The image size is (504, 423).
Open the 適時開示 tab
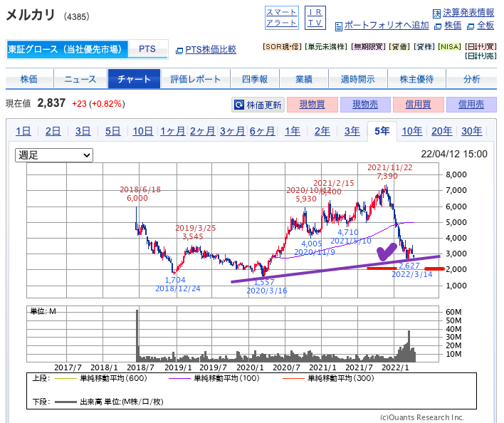(x=358, y=79)
